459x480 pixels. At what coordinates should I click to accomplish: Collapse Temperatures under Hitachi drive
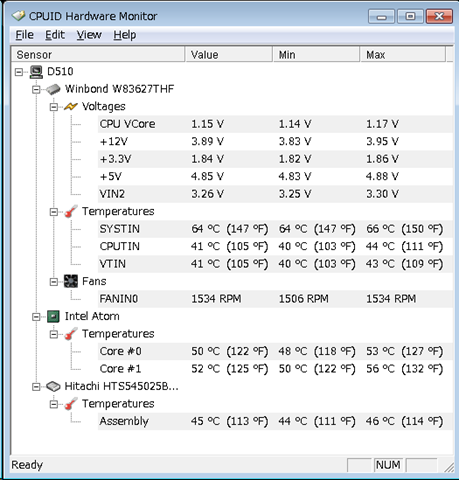[54, 404]
